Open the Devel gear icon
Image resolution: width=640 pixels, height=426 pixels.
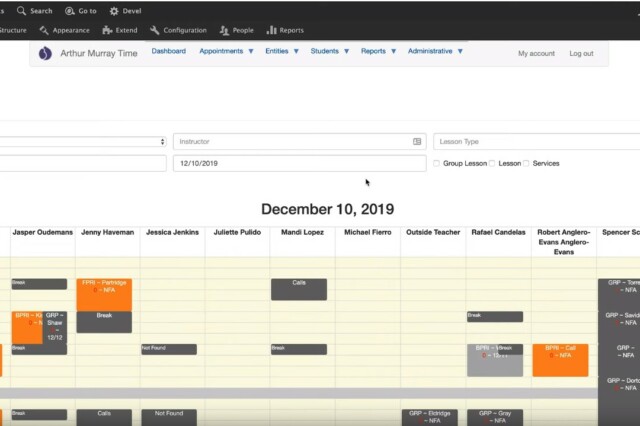click(x=114, y=11)
